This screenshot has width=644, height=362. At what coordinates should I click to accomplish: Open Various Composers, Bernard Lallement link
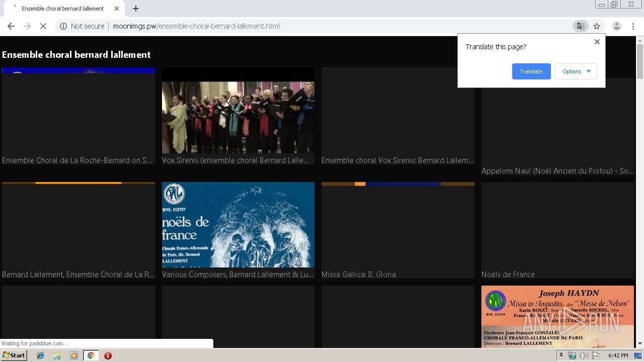237,275
